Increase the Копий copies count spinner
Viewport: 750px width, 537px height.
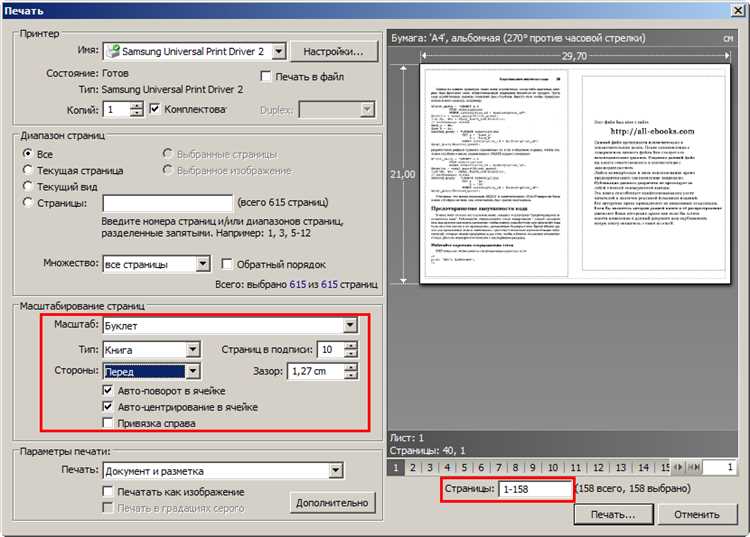coord(136,106)
